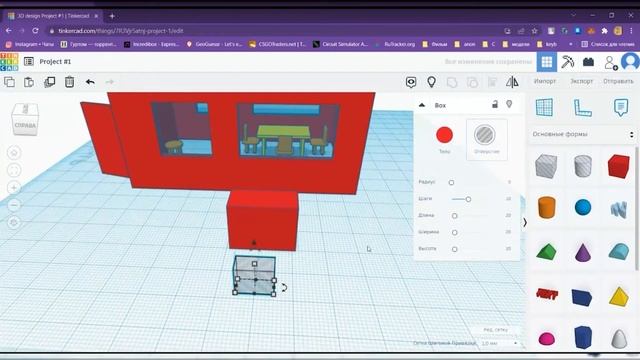This screenshot has width=640, height=360.
Task: Open the Blocks pickaxe mode
Action: click(567, 62)
